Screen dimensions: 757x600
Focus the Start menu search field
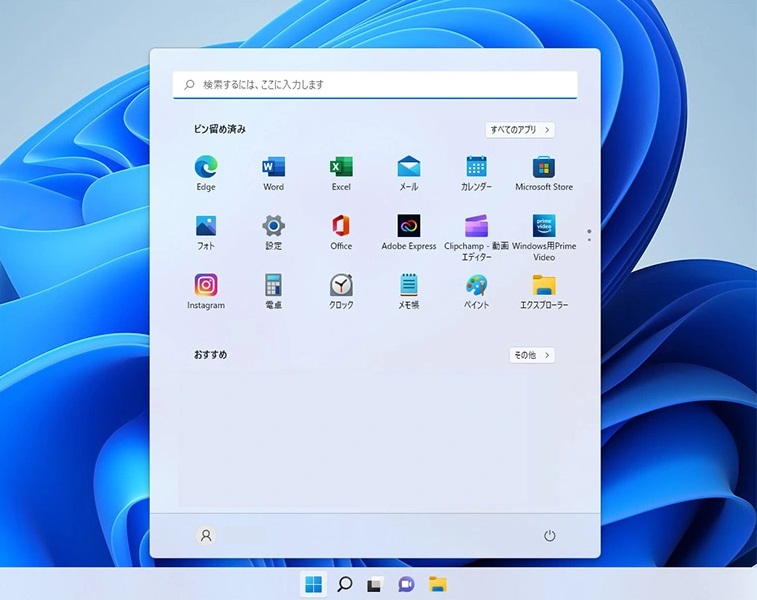(x=375, y=84)
